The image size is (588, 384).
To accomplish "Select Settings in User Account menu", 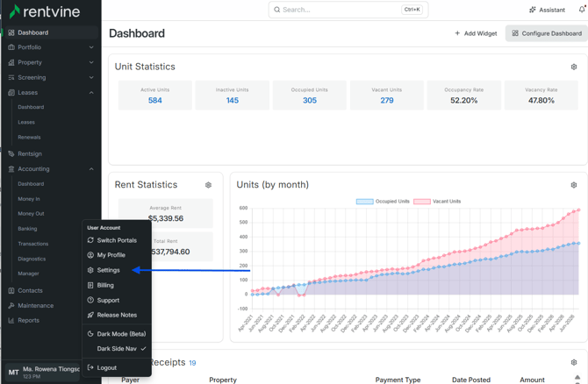I will point(108,270).
